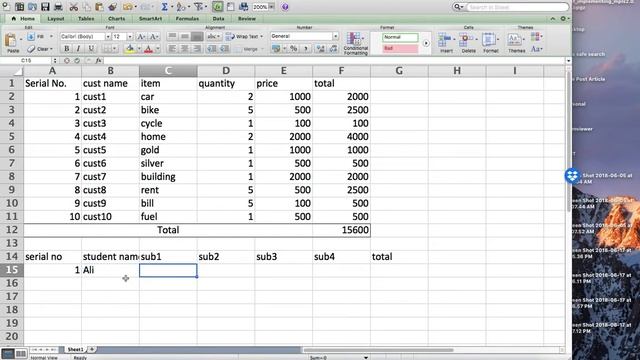The image size is (640, 360).
Task: Click the Format Painter brush icon
Action: (x=113, y=7)
